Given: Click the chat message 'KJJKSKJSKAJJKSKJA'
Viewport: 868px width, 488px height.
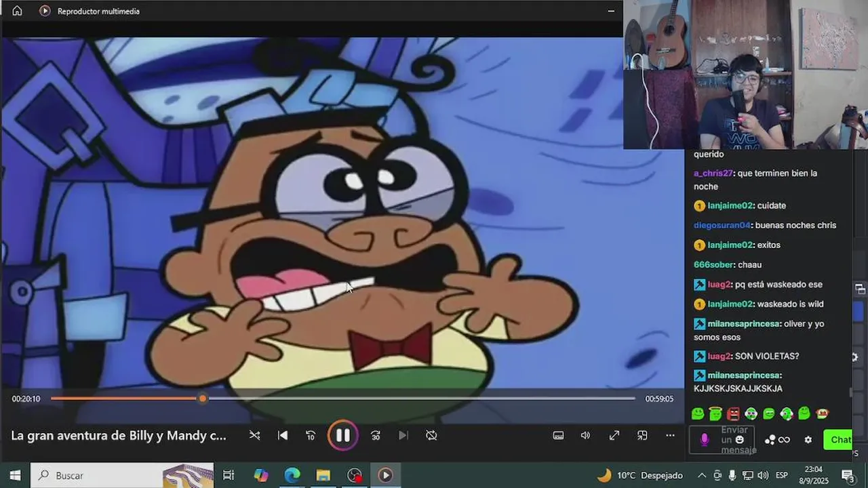Looking at the screenshot, I should click(738, 388).
